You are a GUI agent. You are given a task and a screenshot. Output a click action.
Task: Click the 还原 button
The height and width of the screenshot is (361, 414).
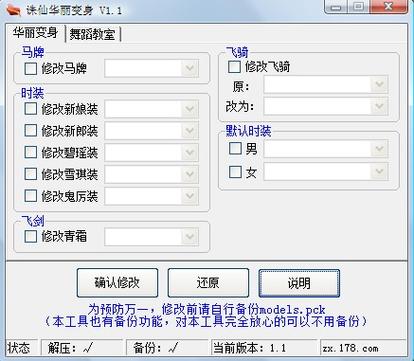pyautogui.click(x=208, y=283)
